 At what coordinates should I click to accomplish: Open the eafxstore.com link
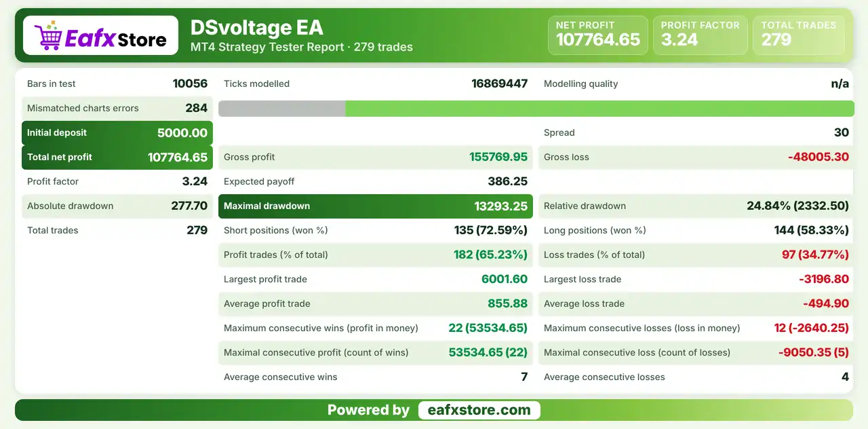click(479, 410)
